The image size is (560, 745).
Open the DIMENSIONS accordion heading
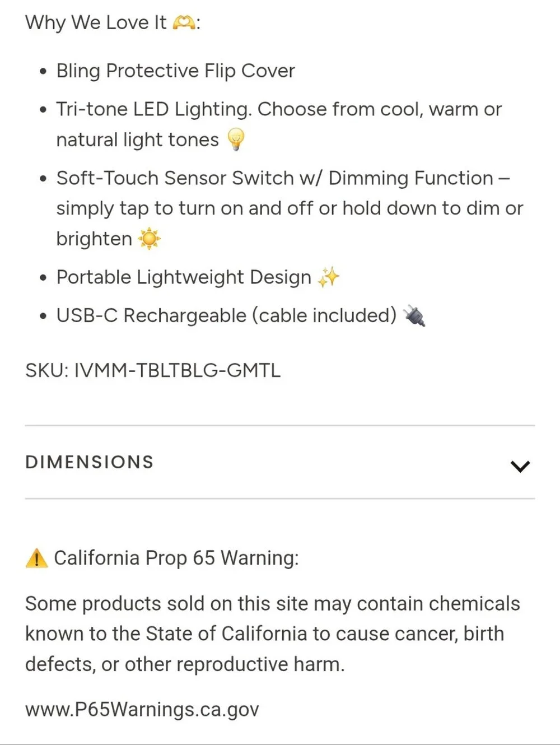point(280,462)
